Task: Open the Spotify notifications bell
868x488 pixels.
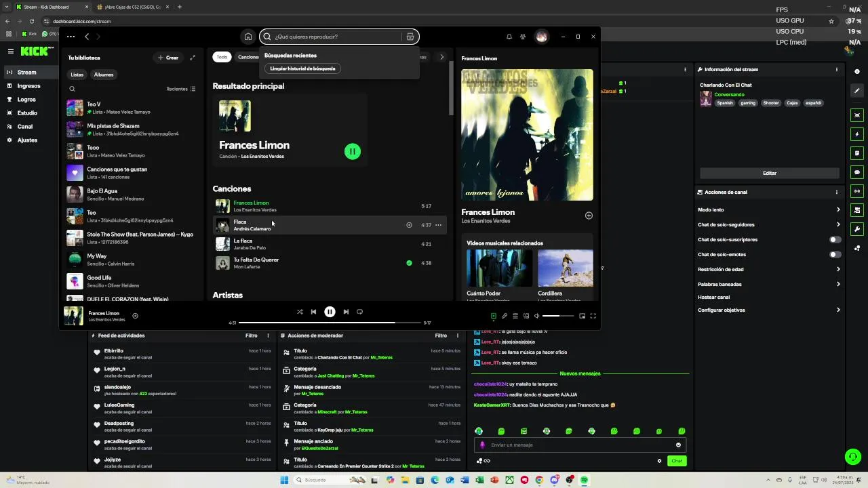Action: 509,37
